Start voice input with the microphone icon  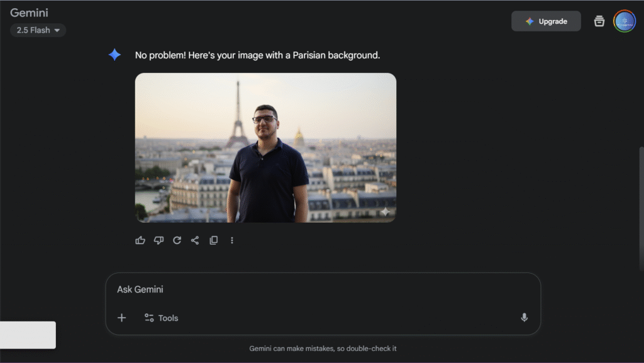point(524,318)
